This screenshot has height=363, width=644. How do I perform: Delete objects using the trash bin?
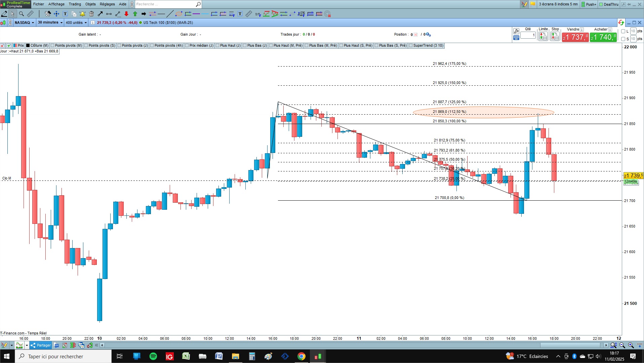tap(91, 14)
